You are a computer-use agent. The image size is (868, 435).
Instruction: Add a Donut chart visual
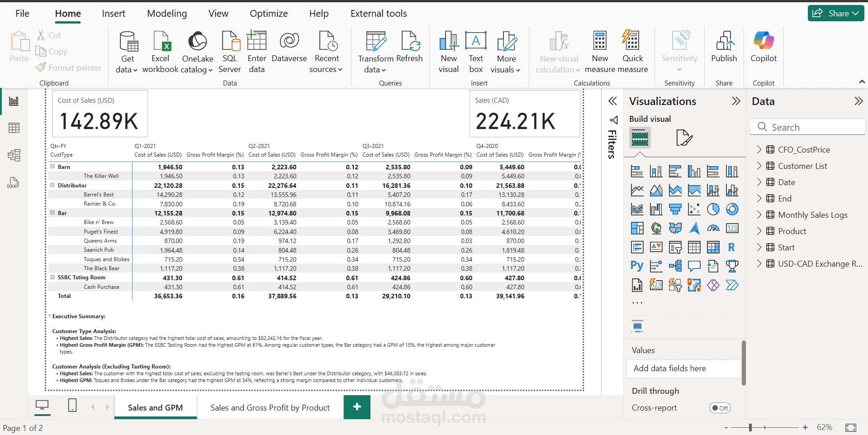tap(732, 209)
